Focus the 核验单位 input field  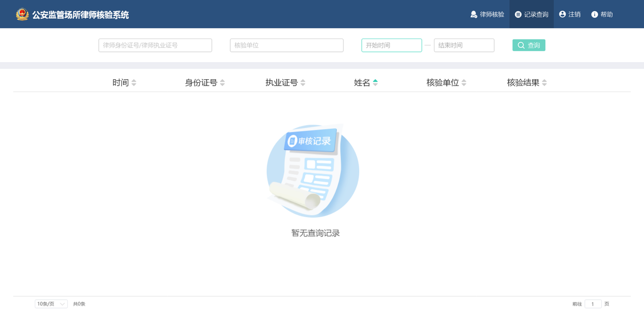pyautogui.click(x=286, y=45)
